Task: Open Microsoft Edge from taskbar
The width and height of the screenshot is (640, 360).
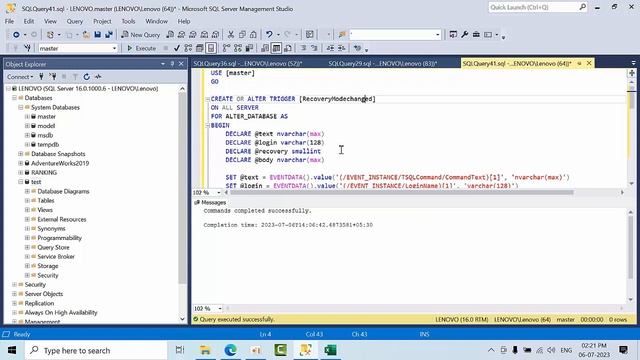Action: [231, 350]
